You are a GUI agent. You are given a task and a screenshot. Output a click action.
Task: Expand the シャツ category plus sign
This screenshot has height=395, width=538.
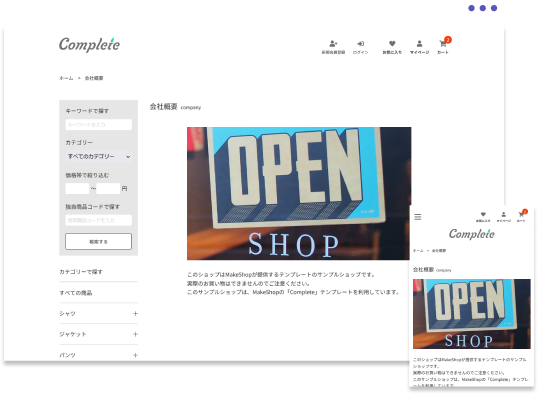coord(135,314)
